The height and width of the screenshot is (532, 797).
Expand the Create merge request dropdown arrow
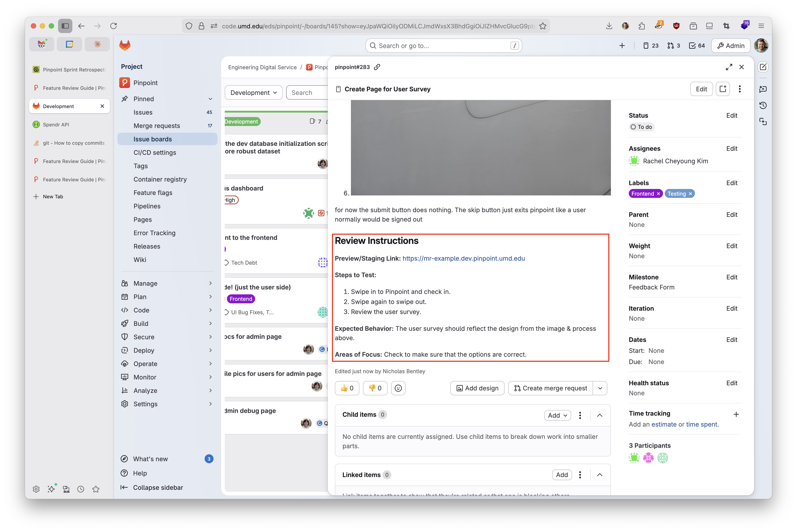click(x=600, y=388)
